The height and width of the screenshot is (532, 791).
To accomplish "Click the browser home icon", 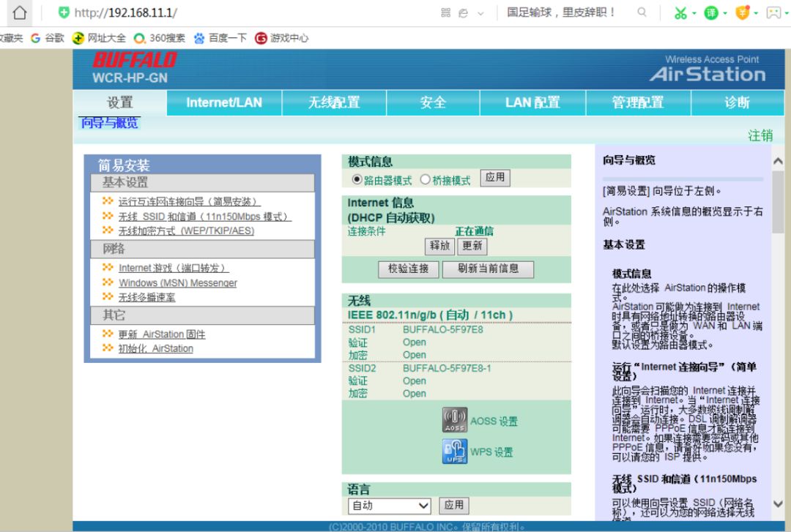I will point(19,12).
